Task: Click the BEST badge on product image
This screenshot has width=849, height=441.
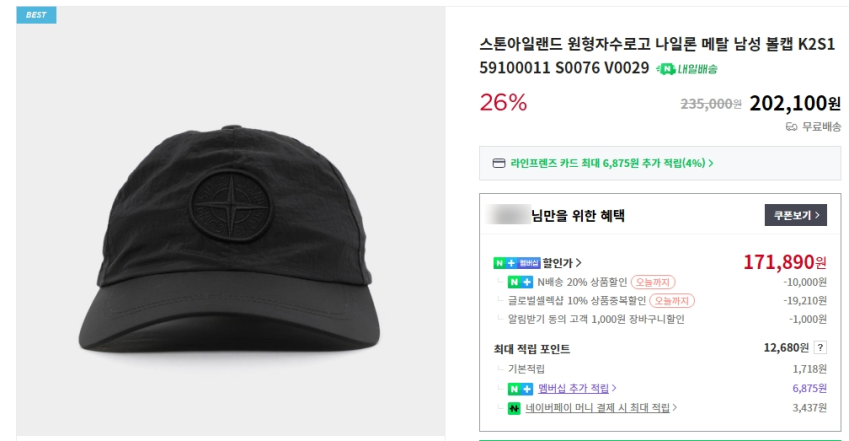Action: pyautogui.click(x=36, y=15)
